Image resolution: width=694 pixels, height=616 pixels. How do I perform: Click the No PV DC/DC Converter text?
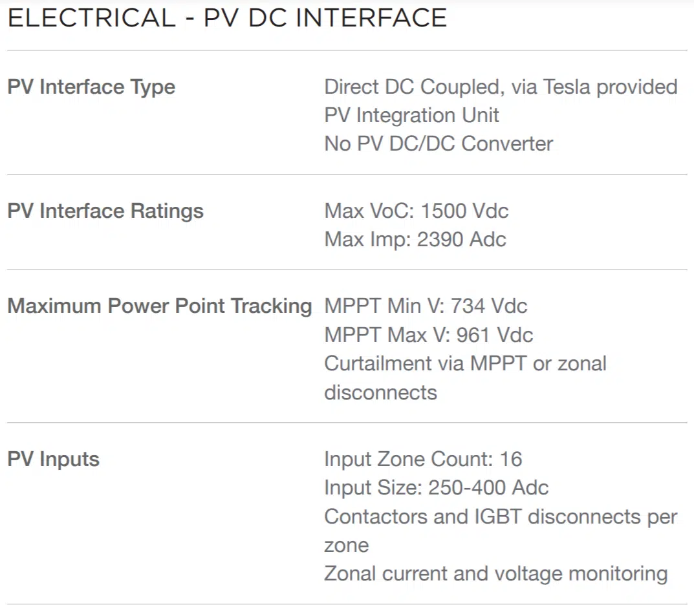(439, 143)
